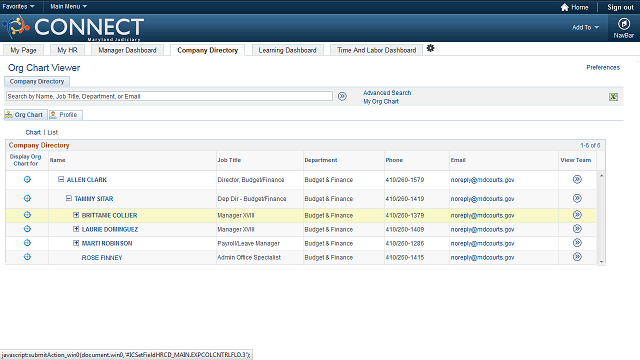The image size is (640, 360).
Task: View team of Allen Clark
Action: 577,179
